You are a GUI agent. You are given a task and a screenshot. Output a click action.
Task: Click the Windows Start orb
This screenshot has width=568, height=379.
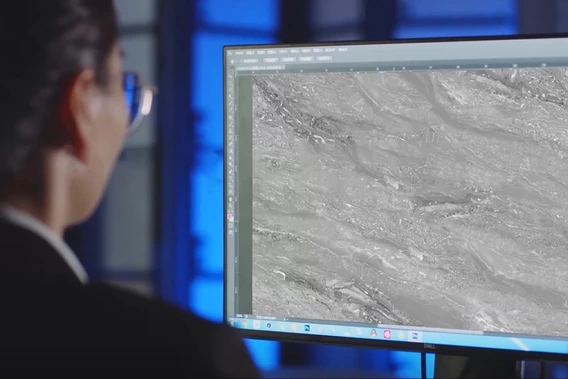tap(232, 322)
